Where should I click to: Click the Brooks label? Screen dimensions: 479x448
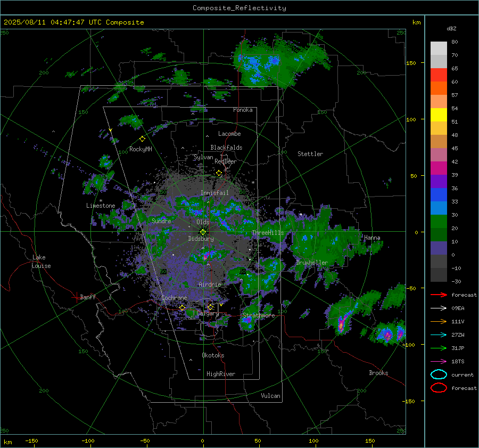point(378,373)
